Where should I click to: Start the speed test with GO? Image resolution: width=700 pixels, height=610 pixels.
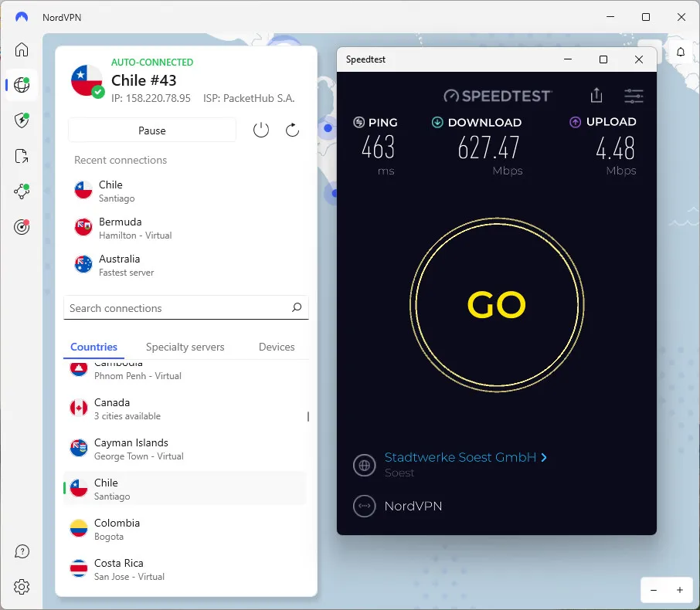497,305
